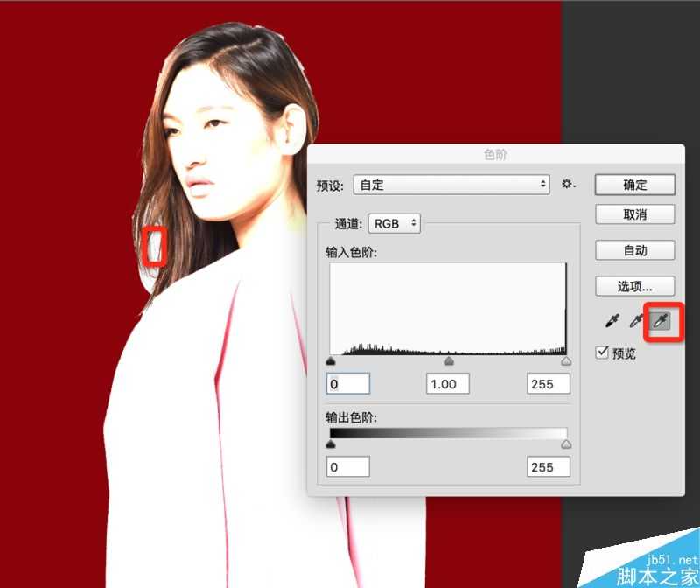Open advanced settings with 选项... button
Viewport: 700px width, 588px height.
pyautogui.click(x=634, y=286)
